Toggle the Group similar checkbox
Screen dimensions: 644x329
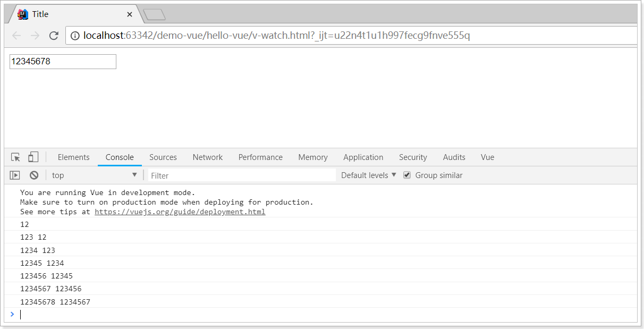pyautogui.click(x=407, y=175)
